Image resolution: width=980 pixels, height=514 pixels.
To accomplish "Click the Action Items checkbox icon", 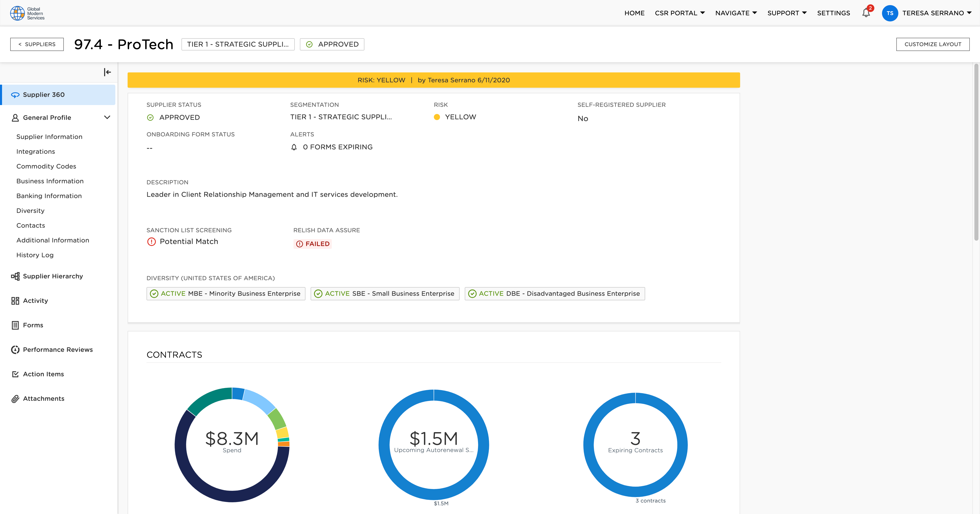I will (x=15, y=374).
